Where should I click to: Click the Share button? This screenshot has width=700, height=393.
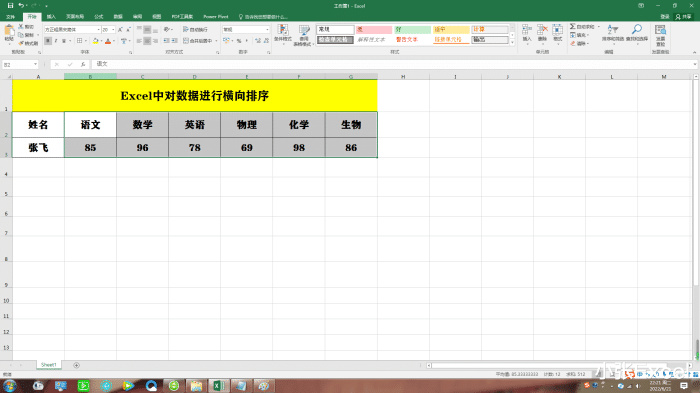pyautogui.click(x=684, y=17)
